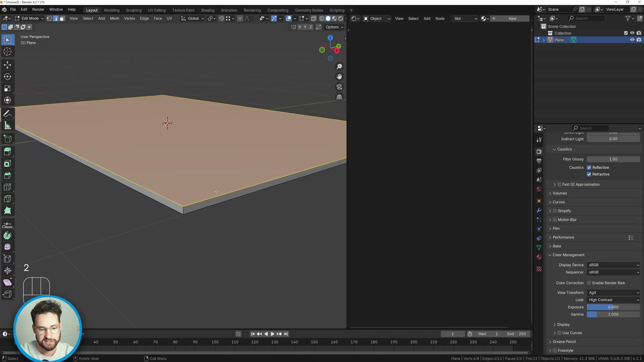Open the Edit Mode dropdown

pos(29,18)
